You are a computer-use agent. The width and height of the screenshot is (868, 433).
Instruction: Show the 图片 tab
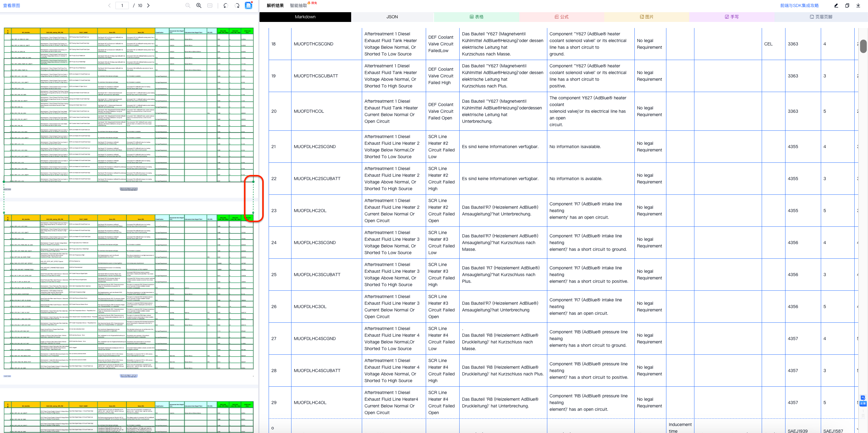647,17
